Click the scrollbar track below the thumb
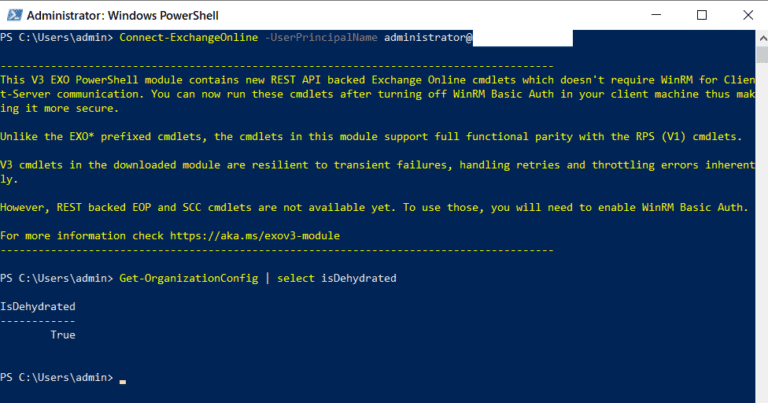Image resolution: width=768 pixels, height=403 pixels. point(762,235)
